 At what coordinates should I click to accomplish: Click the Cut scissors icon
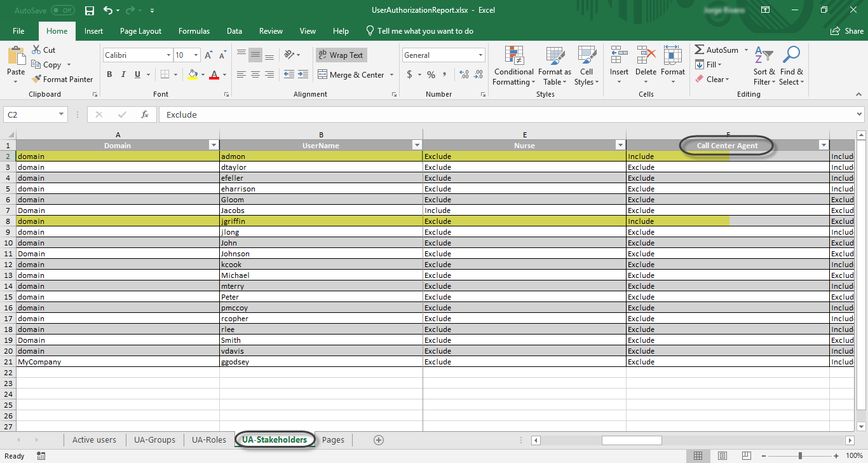(36, 50)
